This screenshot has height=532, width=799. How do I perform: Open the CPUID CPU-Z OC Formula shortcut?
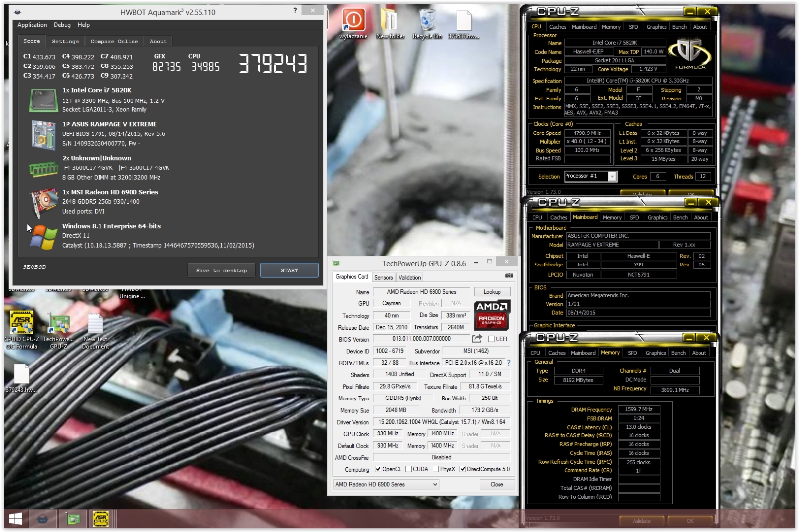point(22,323)
